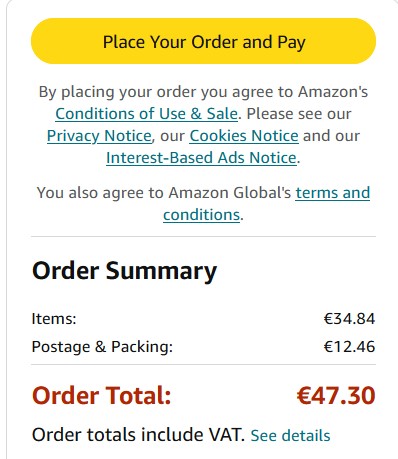Viewport: 398px width, 459px height.
Task: Click the Place Your Order and Pay button
Action: (203, 41)
